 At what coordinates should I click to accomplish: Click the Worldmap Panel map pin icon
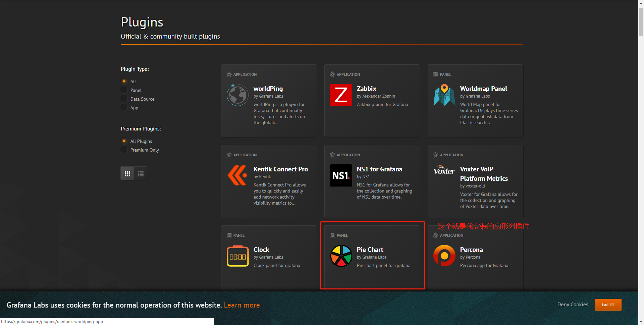pyautogui.click(x=444, y=95)
